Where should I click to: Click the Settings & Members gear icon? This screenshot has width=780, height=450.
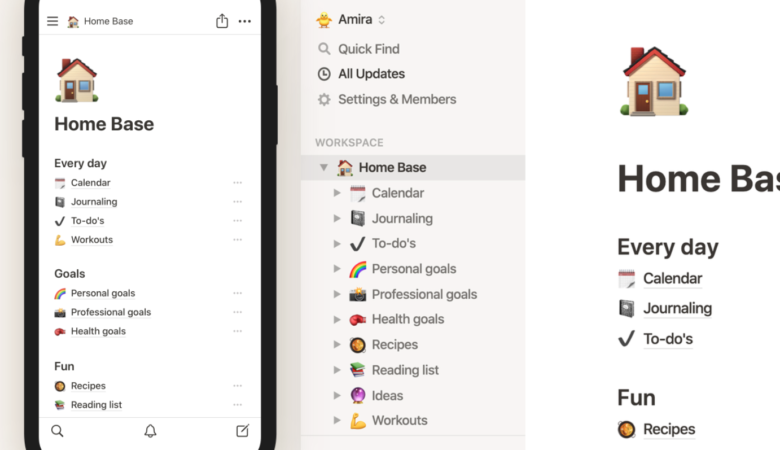(324, 99)
